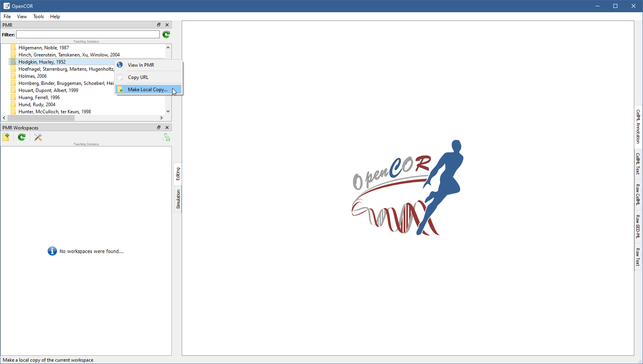Click the horizontal scrollbar right arrow
This screenshot has height=364, width=643.
coord(161,118)
